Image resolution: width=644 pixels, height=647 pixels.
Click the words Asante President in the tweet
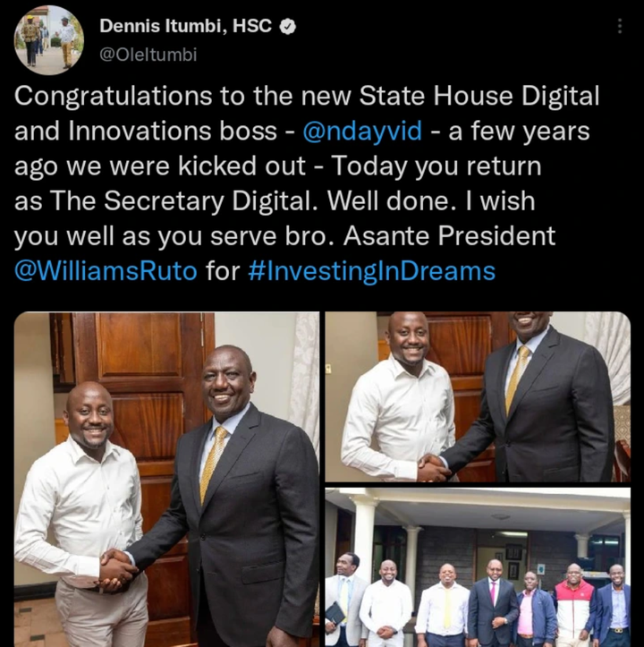tap(449, 236)
